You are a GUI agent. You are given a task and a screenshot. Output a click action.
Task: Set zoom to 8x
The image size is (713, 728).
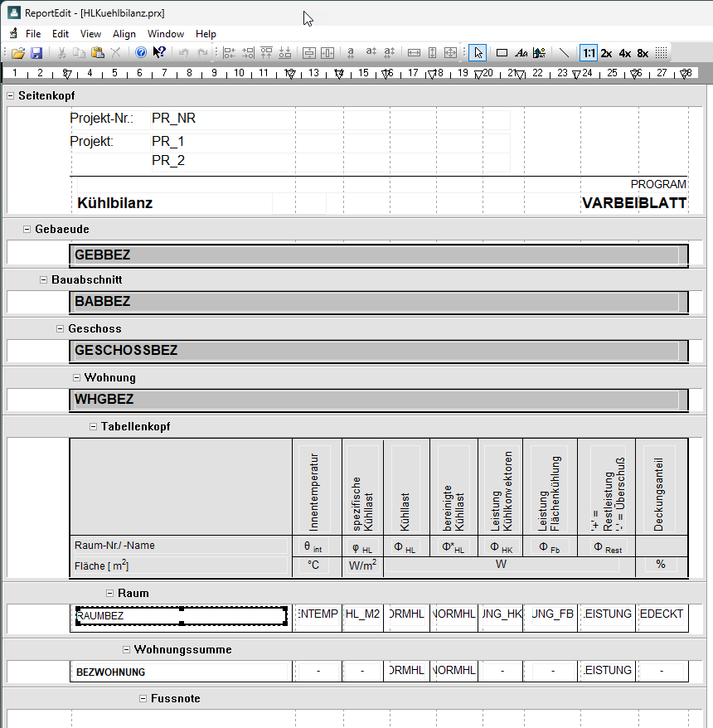coord(643,53)
